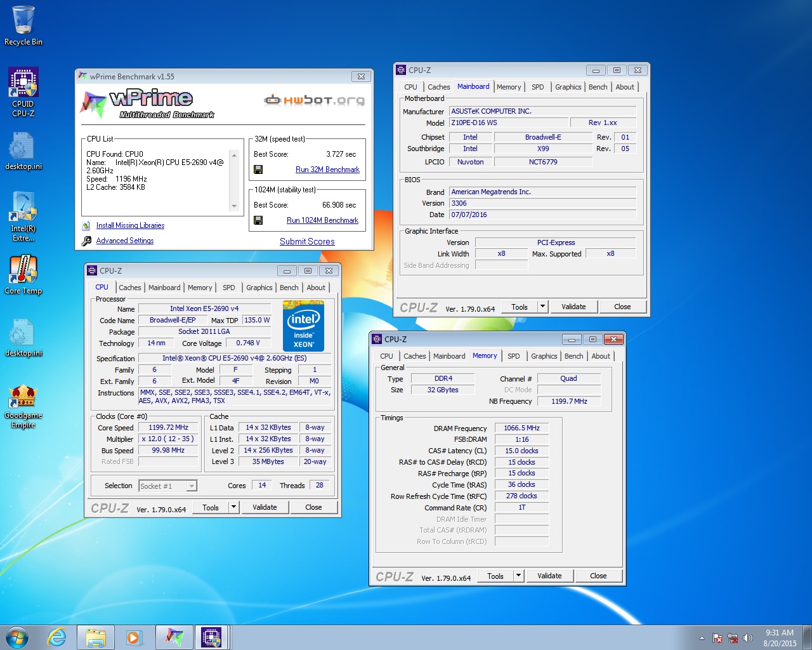Click the volume speaker tray icon
The image size is (812, 650).
[748, 638]
